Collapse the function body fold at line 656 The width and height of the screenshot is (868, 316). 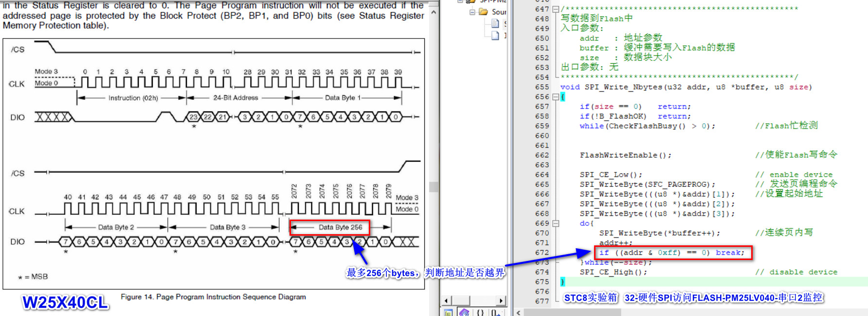pyautogui.click(x=556, y=96)
